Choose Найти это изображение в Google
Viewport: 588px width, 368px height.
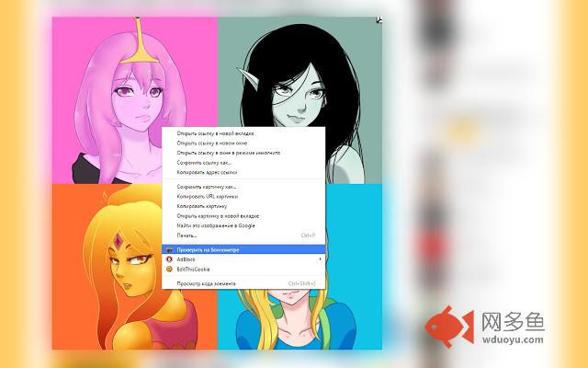[243, 225]
